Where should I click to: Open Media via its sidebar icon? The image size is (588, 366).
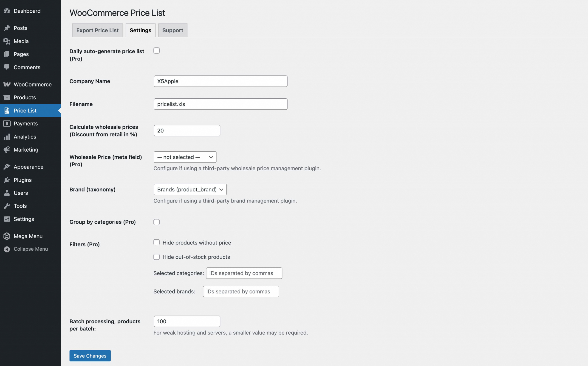7,41
